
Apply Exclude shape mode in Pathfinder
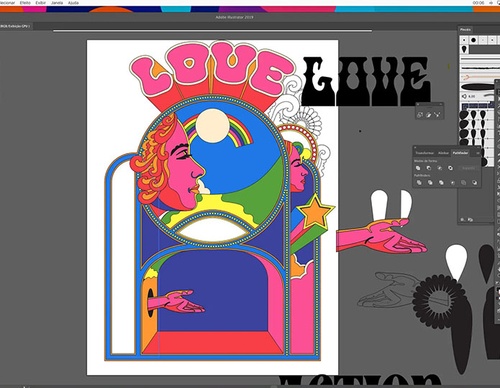click(x=450, y=168)
